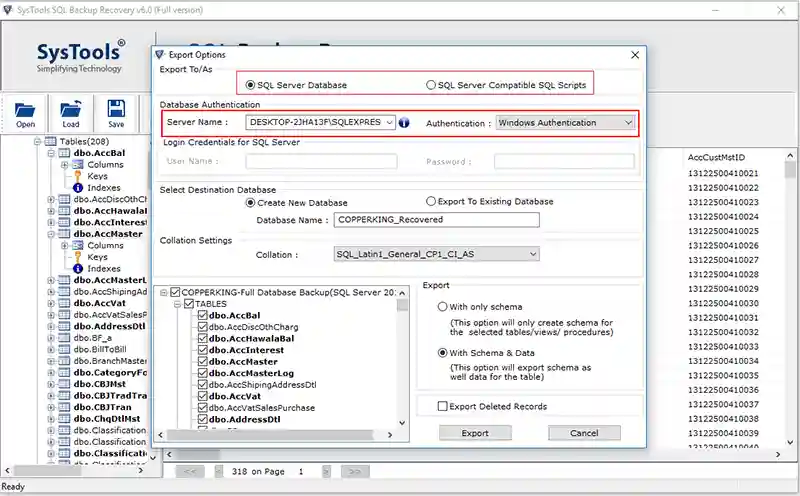Jump to last page with >> button
This screenshot has width=800, height=496.
pos(355,472)
